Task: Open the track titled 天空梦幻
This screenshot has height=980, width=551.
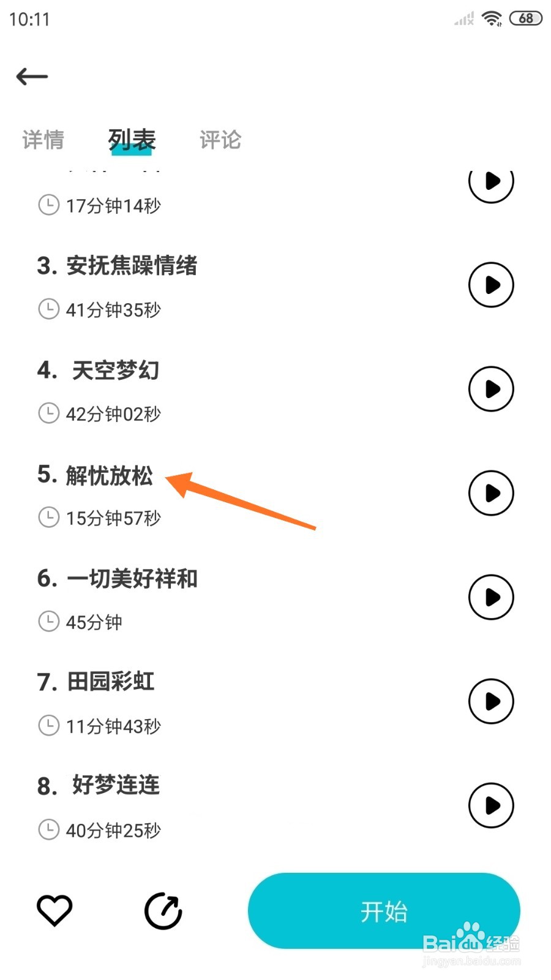Action: click(x=116, y=371)
